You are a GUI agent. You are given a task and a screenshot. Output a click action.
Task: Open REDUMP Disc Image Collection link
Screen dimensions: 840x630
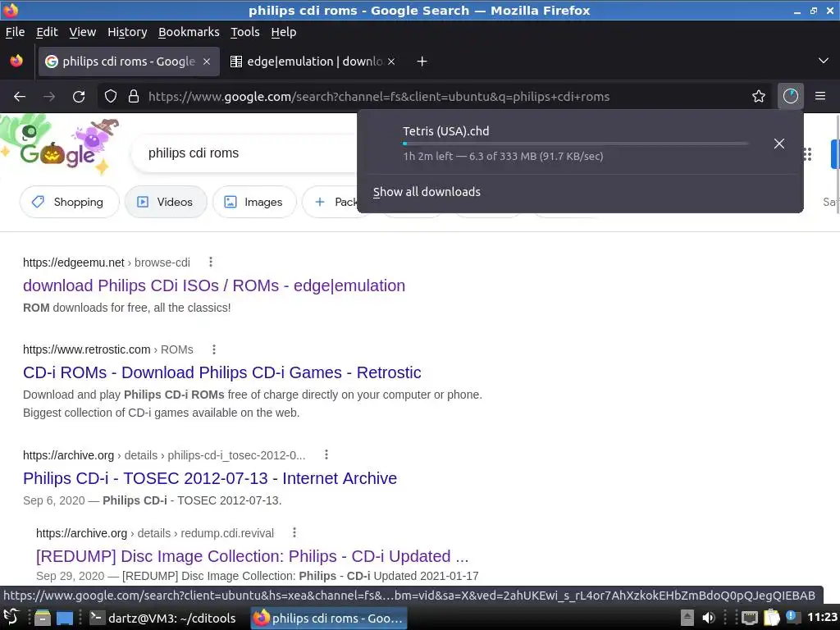pyautogui.click(x=253, y=556)
